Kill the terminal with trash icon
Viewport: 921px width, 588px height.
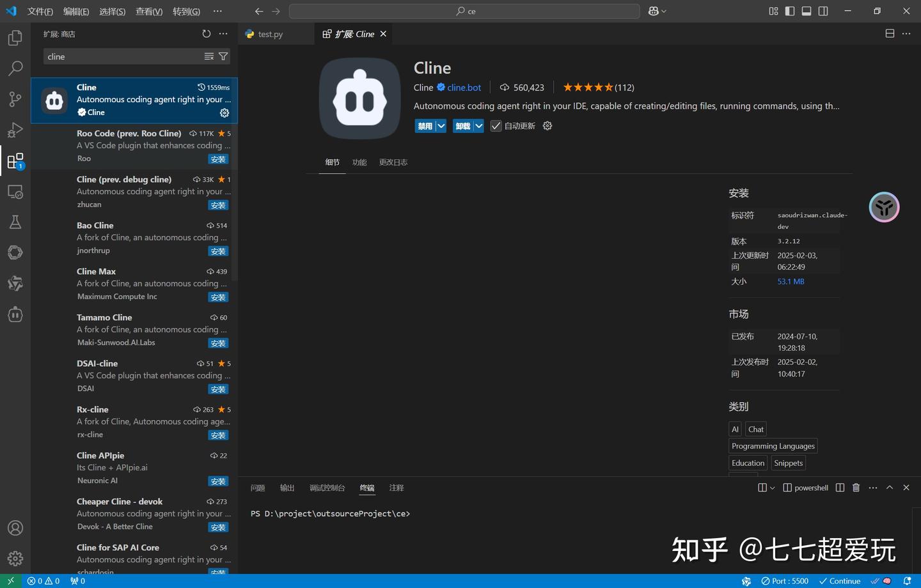pos(856,488)
